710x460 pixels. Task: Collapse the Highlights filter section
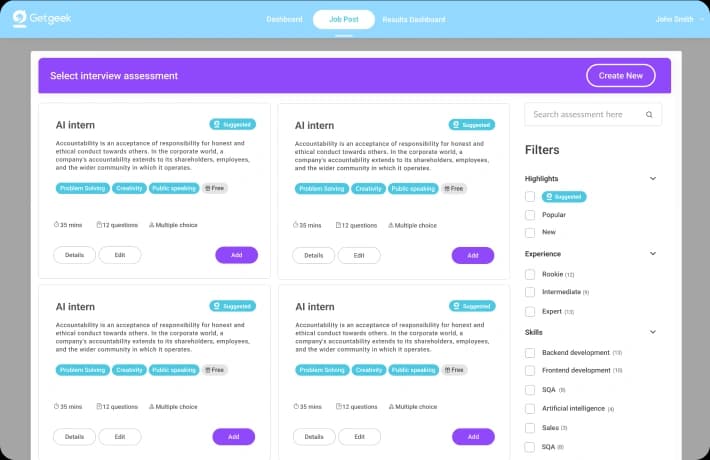pyautogui.click(x=653, y=178)
